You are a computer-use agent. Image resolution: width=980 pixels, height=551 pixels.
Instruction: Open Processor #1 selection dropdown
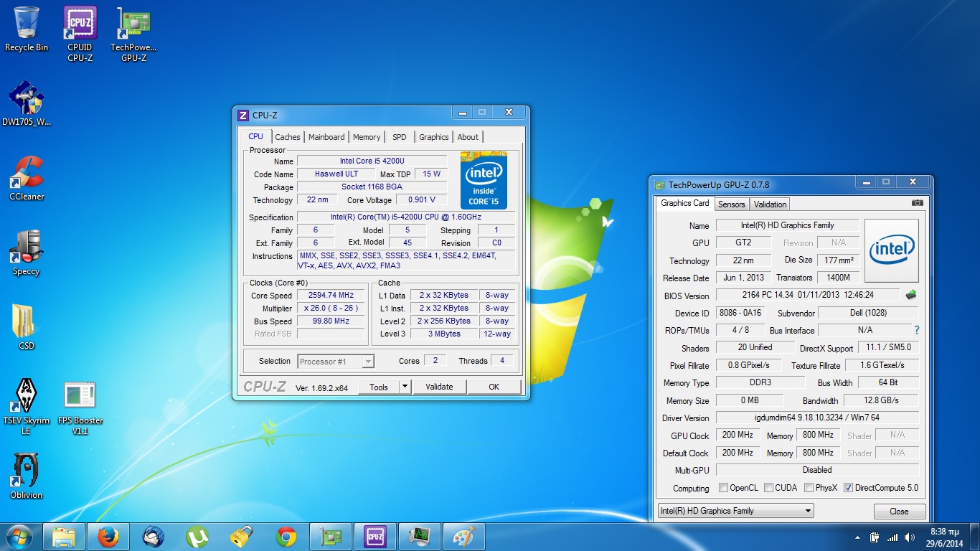(x=336, y=362)
